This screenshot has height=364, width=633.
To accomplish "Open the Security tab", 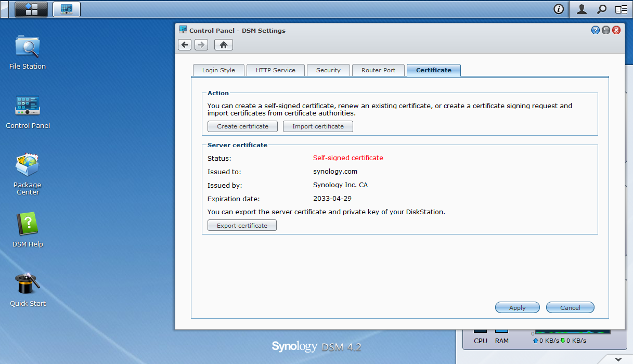I will click(x=328, y=70).
